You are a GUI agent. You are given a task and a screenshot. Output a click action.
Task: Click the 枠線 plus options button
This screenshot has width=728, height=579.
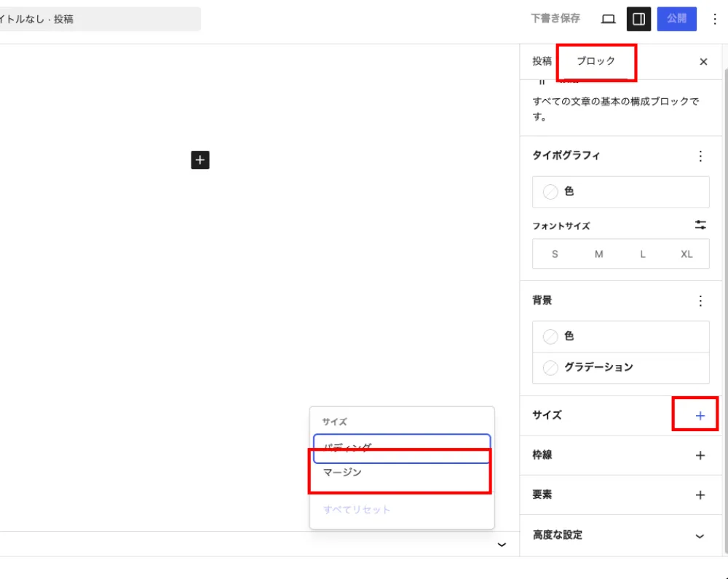point(700,455)
